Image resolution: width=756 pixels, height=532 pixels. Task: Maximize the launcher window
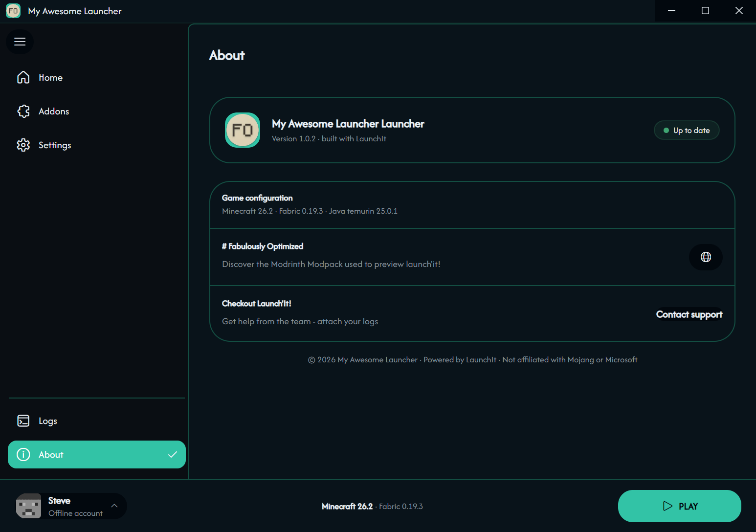coord(705,11)
